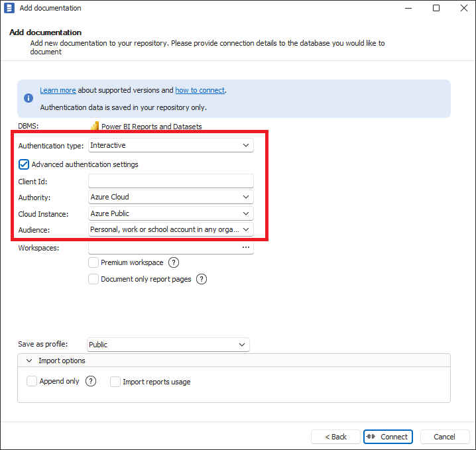Collapse the Import options section
The width and height of the screenshot is (476, 450).
tap(29, 361)
